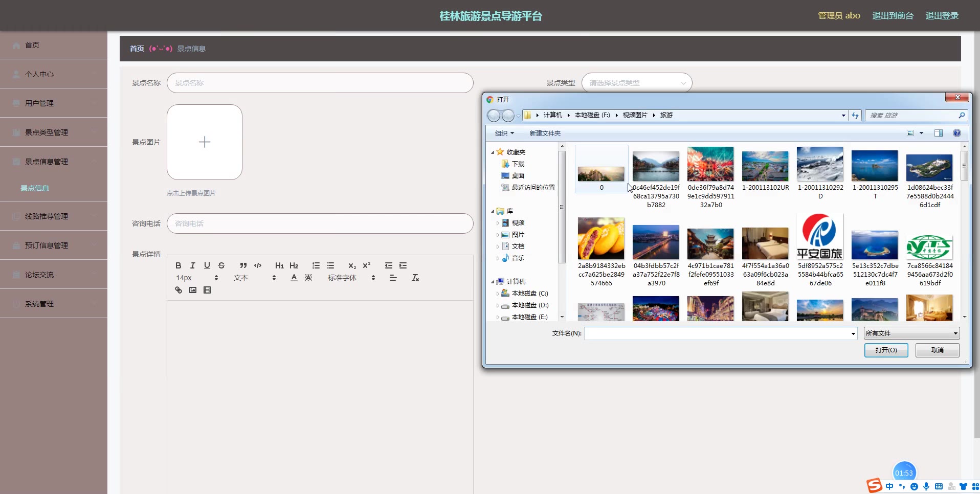This screenshot has height=494, width=980.
Task: Toggle strikethrough text formatting
Action: [221, 265]
